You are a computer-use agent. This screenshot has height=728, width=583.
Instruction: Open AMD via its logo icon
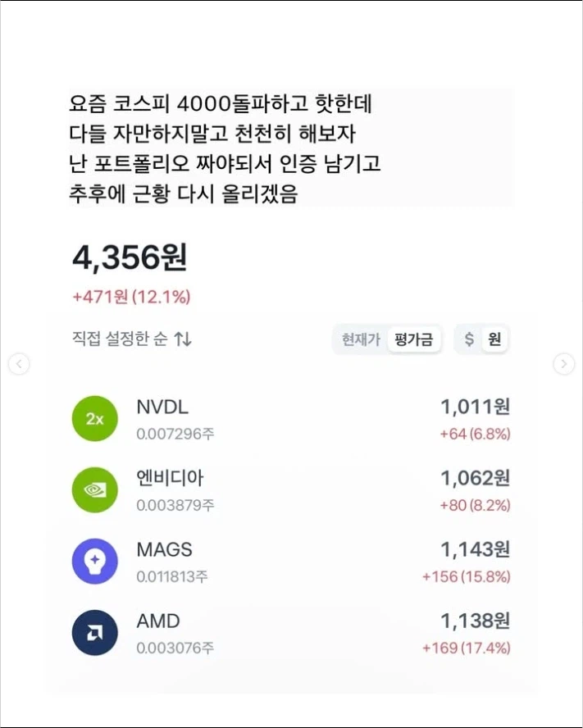coord(94,632)
